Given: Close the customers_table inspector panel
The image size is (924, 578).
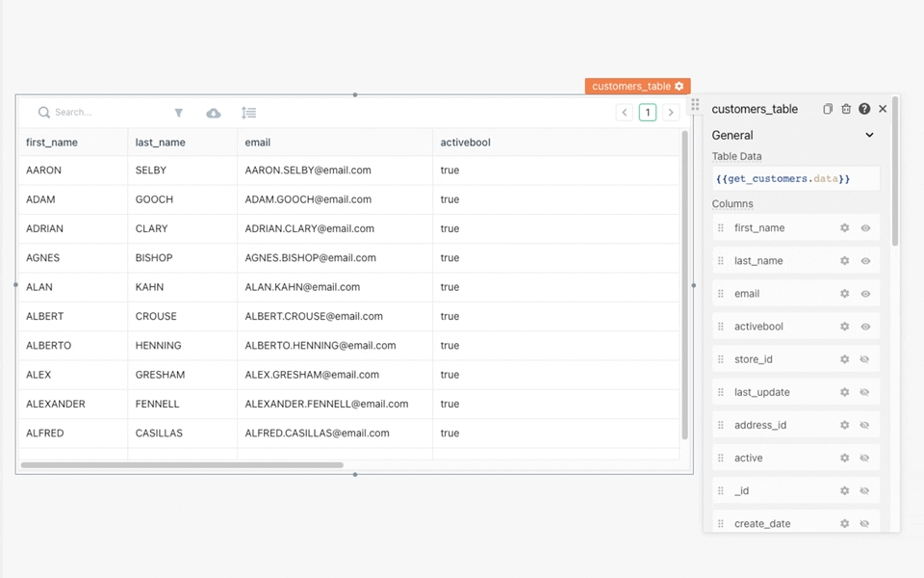Looking at the screenshot, I should (882, 109).
